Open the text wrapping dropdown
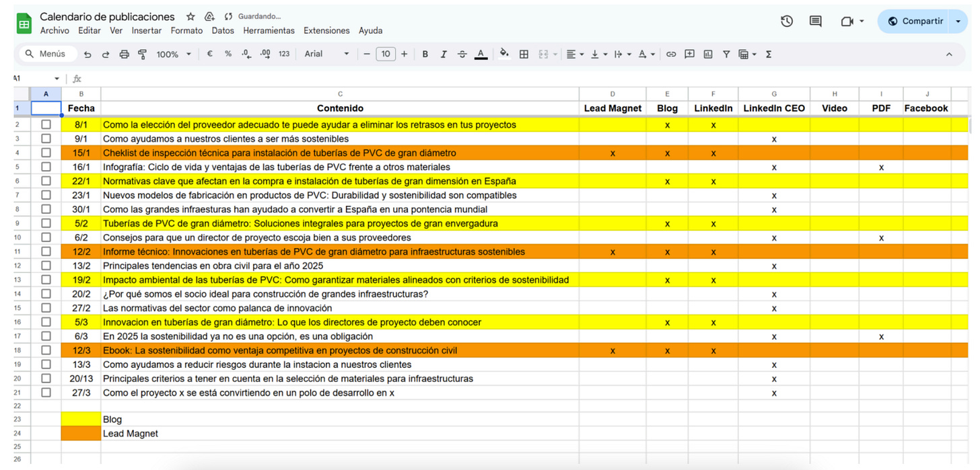The height and width of the screenshot is (470, 980). 622,54
